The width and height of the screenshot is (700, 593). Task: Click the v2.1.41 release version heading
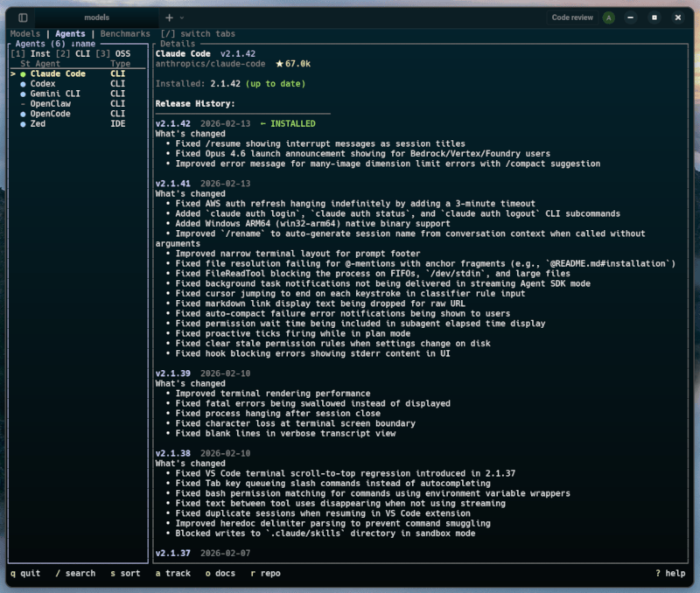coord(173,183)
